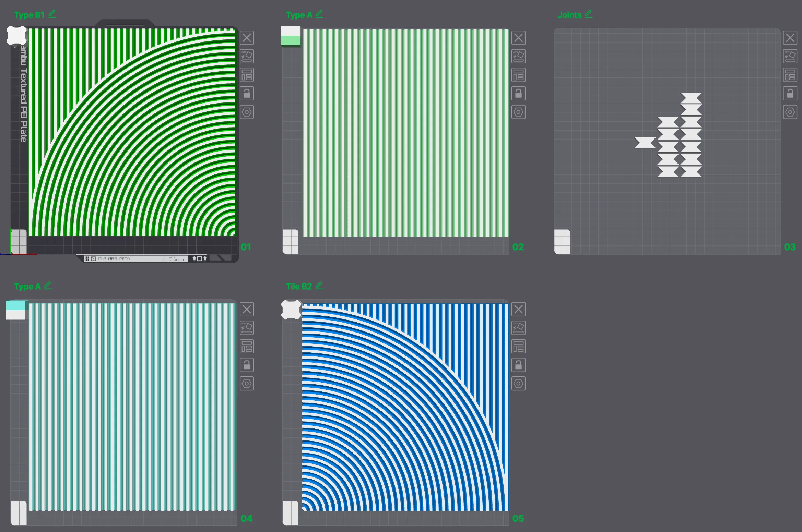Auto-orient objects on the Joints plate
Screen dimensions: 802x532
click(790, 56)
